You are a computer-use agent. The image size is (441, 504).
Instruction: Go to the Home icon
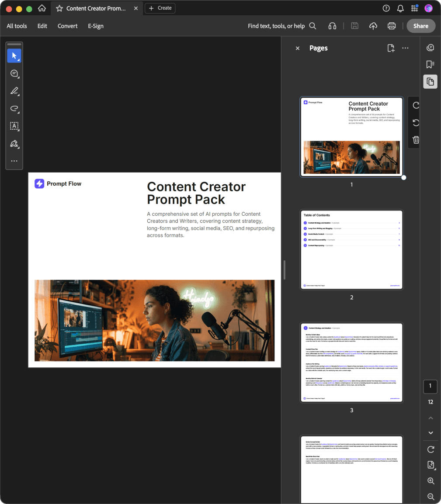[42, 8]
